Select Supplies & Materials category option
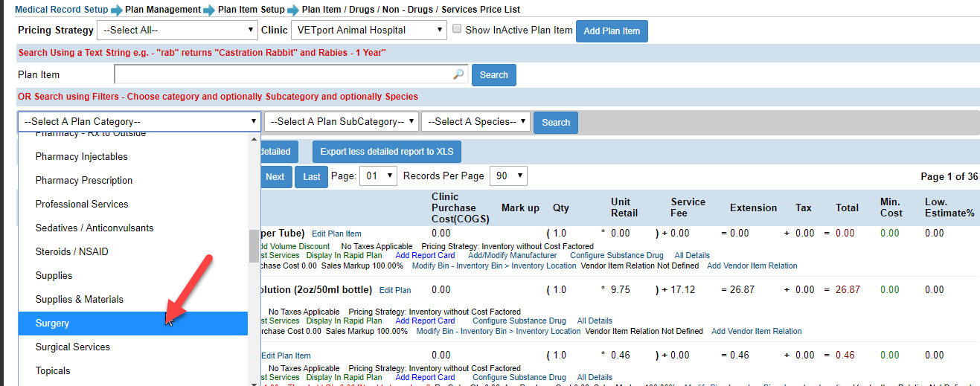 coord(133,299)
